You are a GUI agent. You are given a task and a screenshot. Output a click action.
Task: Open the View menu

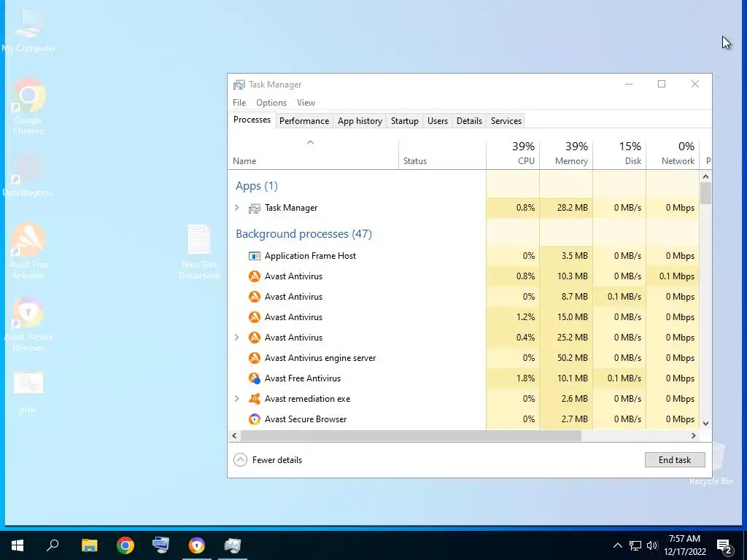306,103
